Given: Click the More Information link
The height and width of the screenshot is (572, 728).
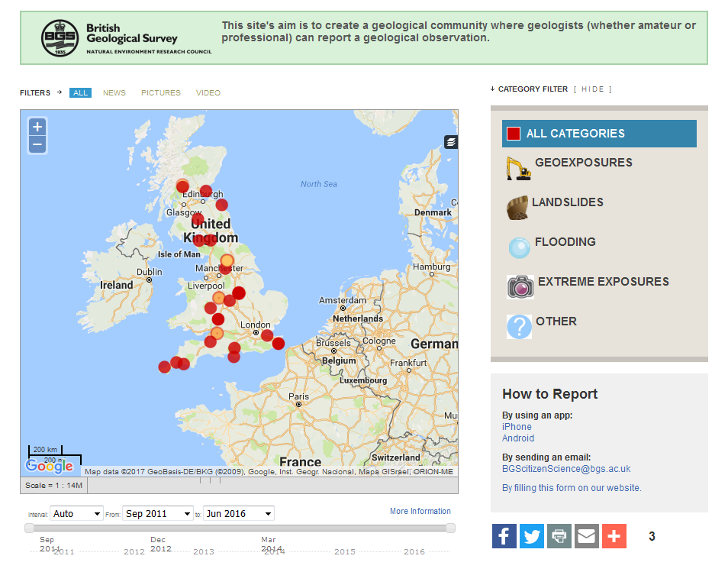Looking at the screenshot, I should (420, 512).
